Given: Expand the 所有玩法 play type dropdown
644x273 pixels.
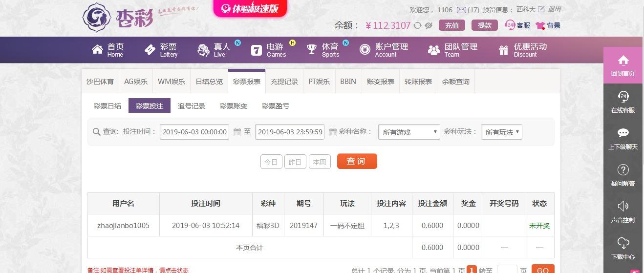Looking at the screenshot, I should point(501,132).
